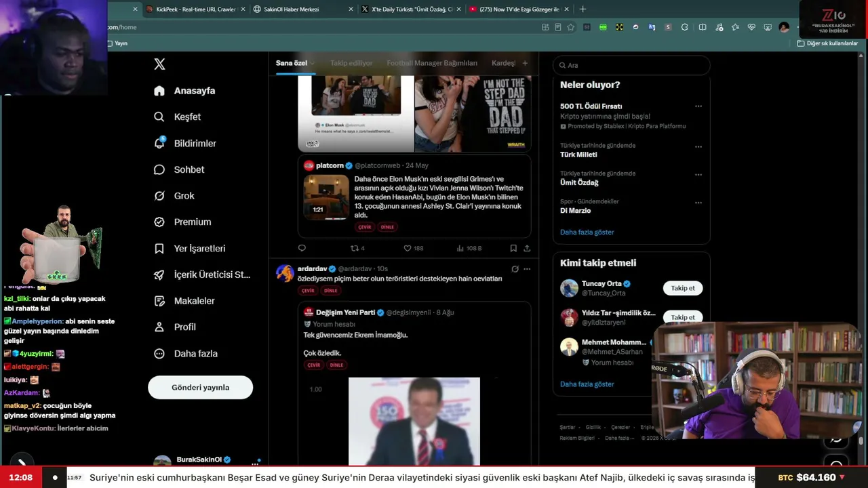Click Daha fazla göster under trends
This screenshot has height=488, width=868.
click(587, 232)
